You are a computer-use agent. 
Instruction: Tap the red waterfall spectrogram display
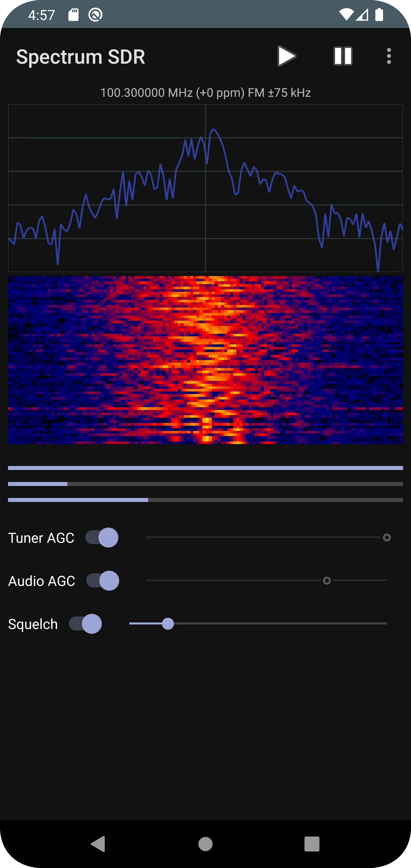pos(205,360)
